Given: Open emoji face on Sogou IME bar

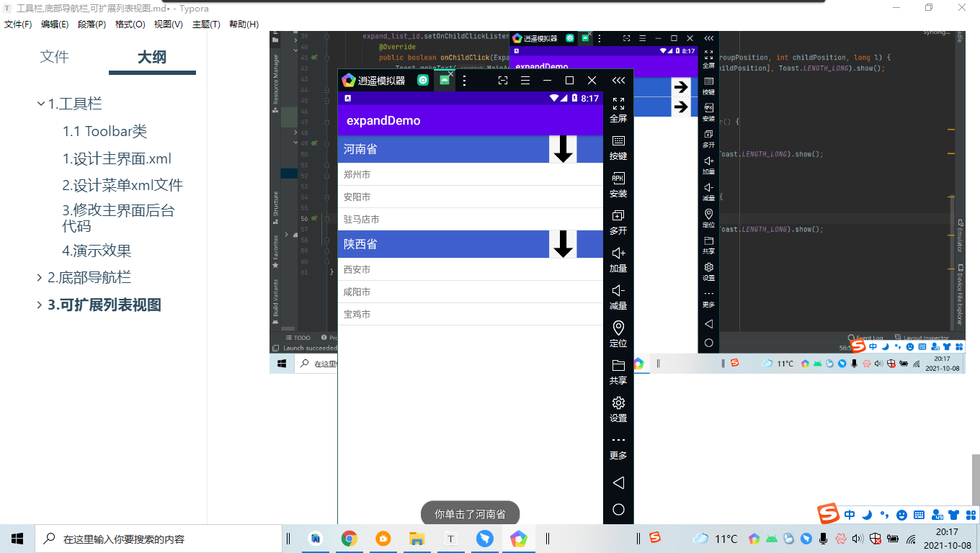Looking at the screenshot, I should tap(901, 515).
